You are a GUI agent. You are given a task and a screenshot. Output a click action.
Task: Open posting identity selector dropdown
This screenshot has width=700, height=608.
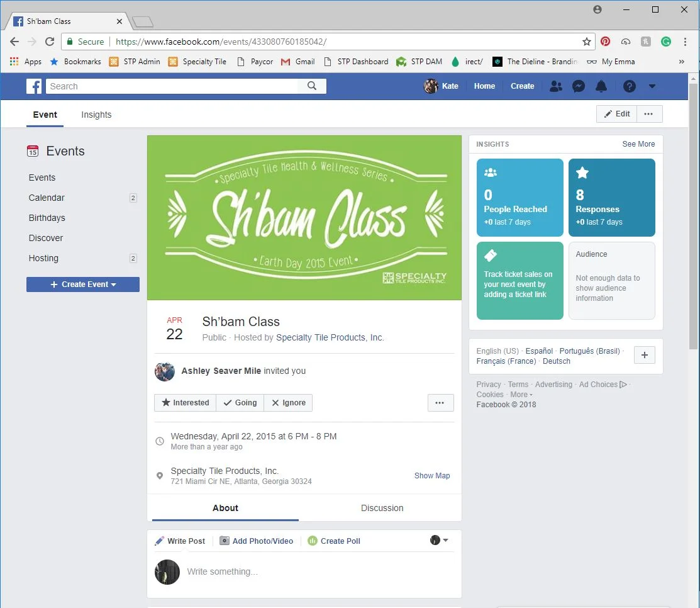(x=439, y=540)
